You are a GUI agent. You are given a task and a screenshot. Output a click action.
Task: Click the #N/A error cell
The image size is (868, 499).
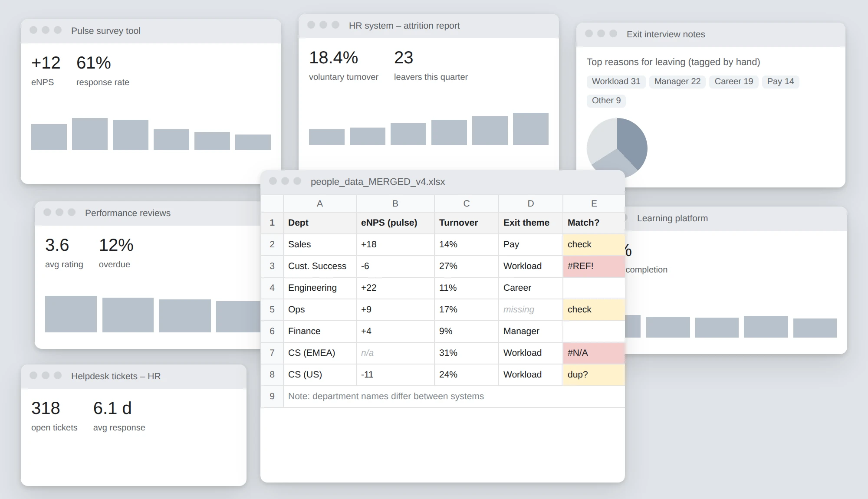pyautogui.click(x=594, y=353)
